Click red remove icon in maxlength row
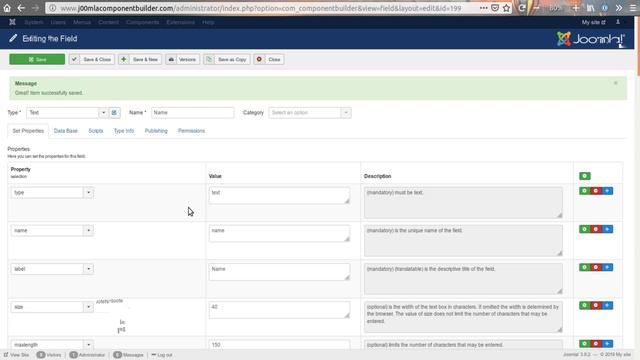This screenshot has width=640, height=360. tap(596, 344)
